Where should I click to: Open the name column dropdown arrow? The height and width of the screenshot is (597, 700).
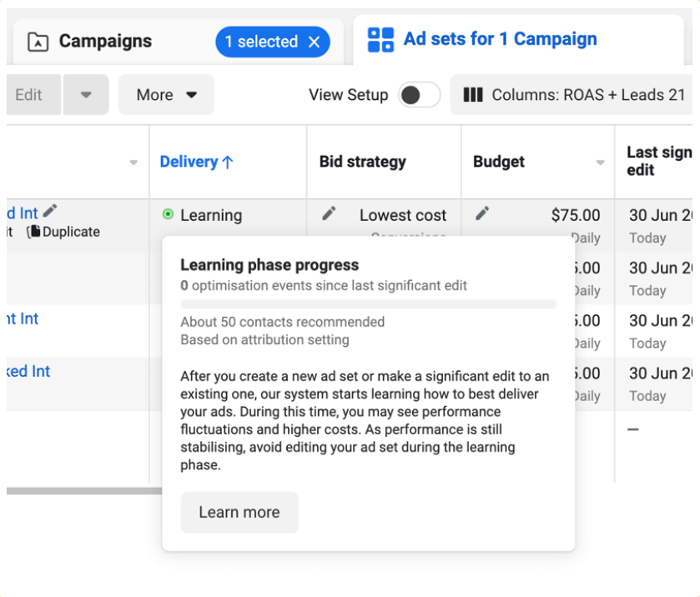coord(133,163)
